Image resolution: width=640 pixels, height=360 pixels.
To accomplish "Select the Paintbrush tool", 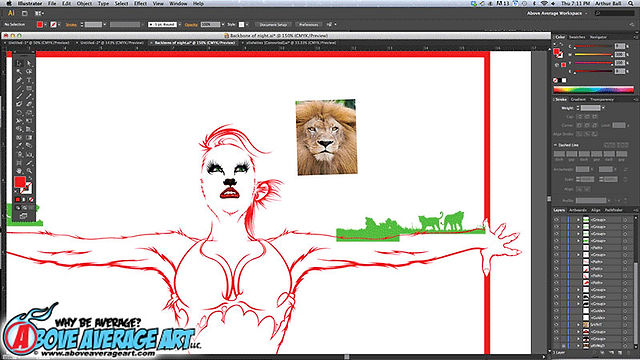I will tap(19, 96).
